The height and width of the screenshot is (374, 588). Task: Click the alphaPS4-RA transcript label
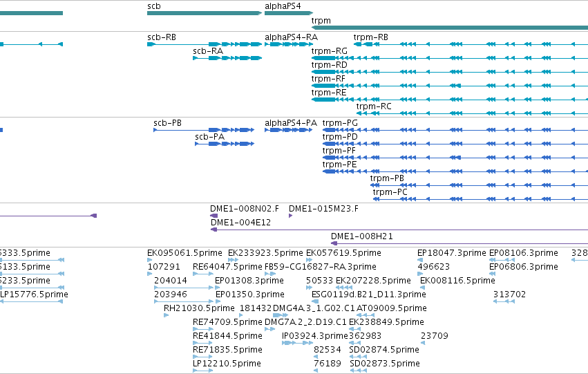(x=291, y=37)
